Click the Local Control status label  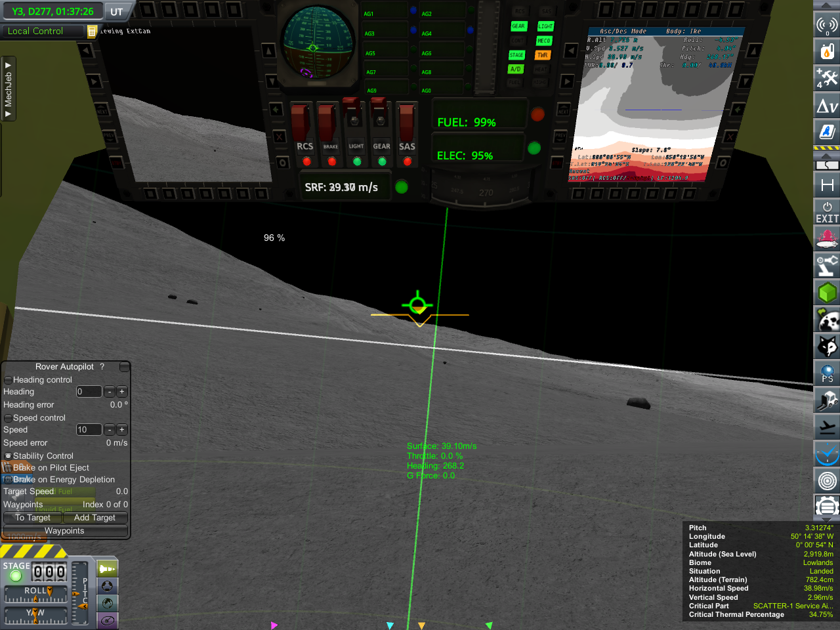(35, 31)
